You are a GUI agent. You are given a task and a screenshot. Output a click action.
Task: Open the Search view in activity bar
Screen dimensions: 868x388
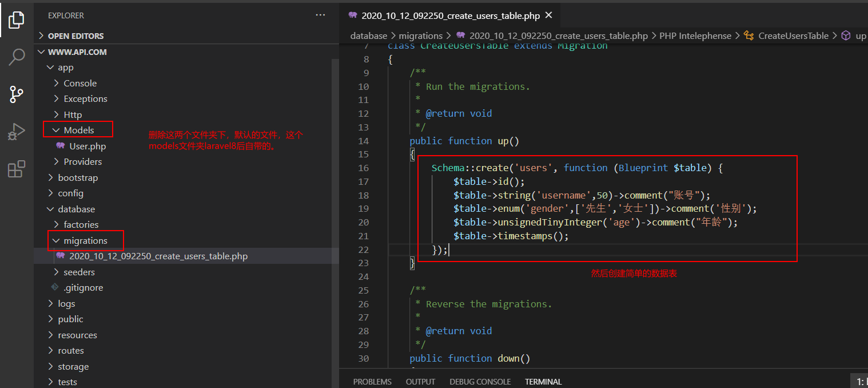point(16,57)
